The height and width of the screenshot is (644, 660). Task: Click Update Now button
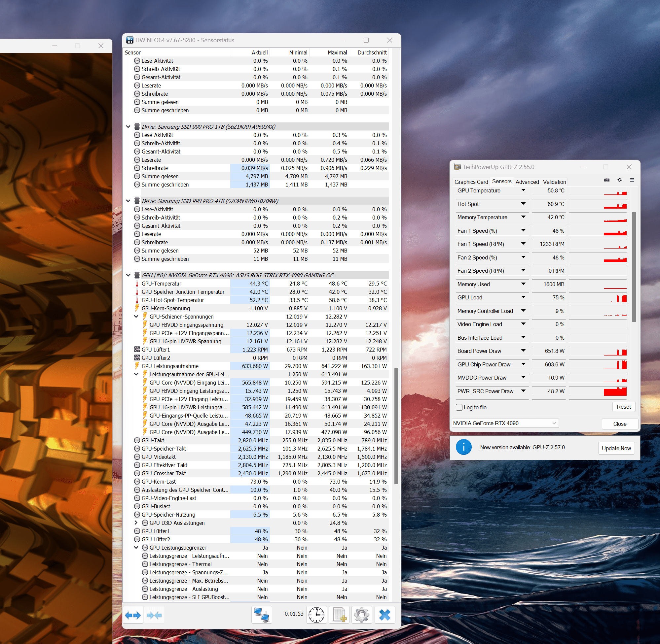[x=616, y=449]
